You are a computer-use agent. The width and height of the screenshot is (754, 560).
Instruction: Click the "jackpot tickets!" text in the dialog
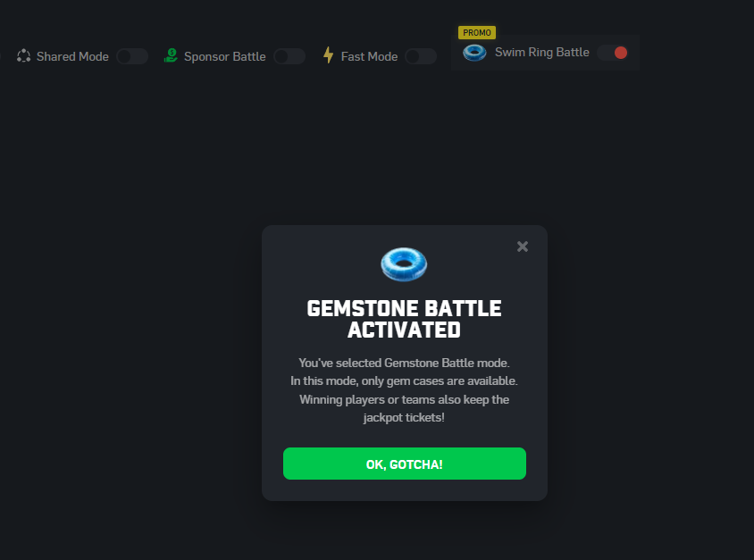pyautogui.click(x=404, y=418)
